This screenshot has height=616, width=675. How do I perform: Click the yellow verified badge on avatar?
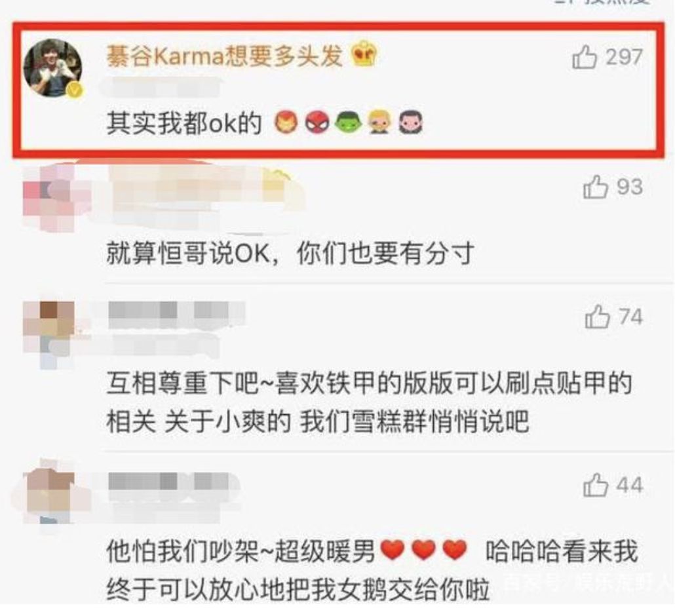(74, 90)
